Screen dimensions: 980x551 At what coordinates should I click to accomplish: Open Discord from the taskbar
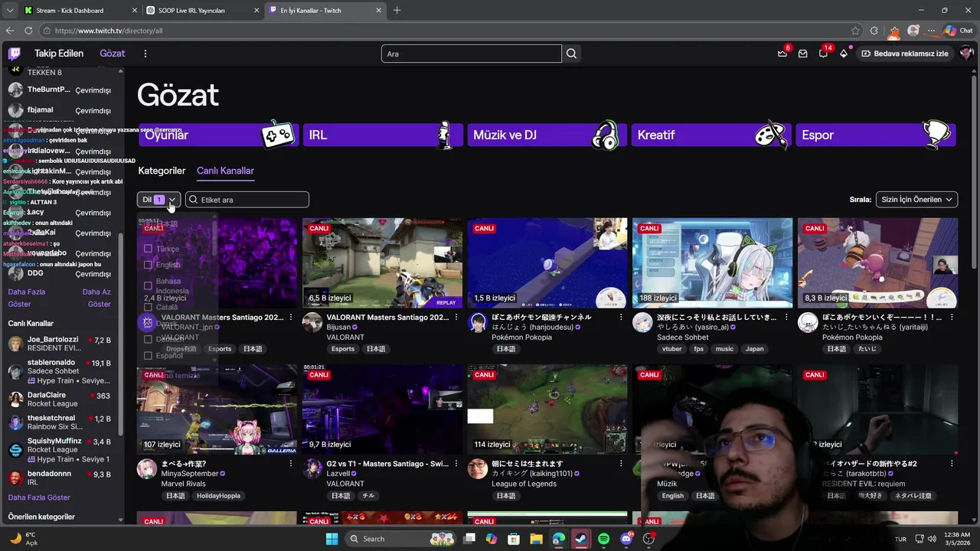point(626,539)
